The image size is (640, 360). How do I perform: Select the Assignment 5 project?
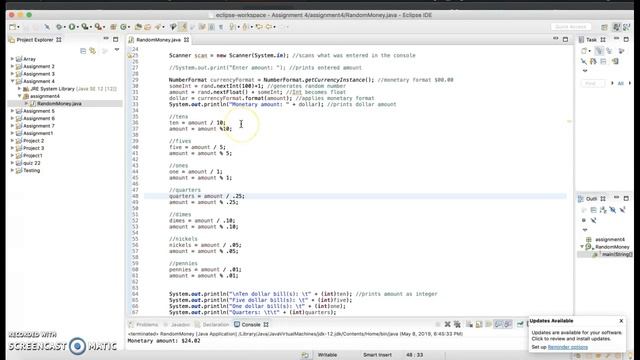38,111
